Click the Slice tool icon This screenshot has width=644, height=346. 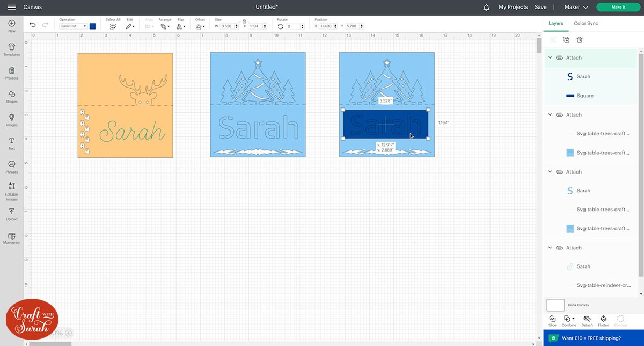click(x=552, y=320)
